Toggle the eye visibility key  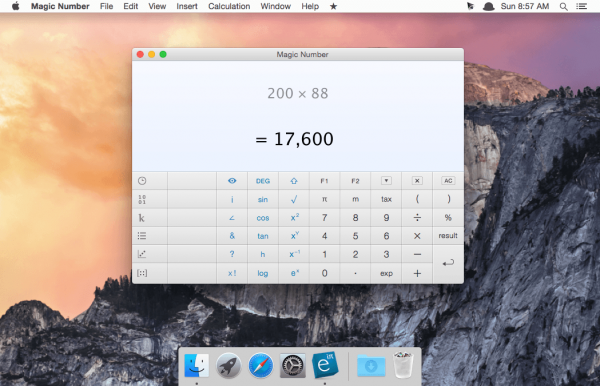(232, 181)
